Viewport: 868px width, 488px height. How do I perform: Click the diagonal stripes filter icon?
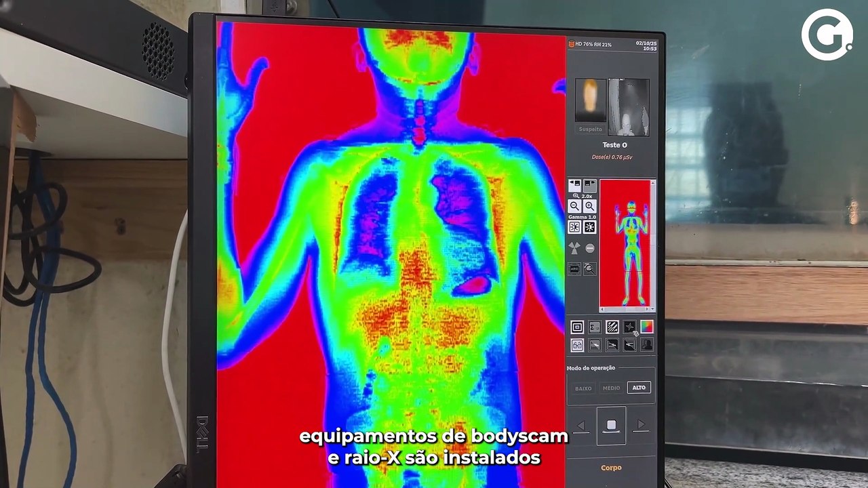[x=612, y=327]
